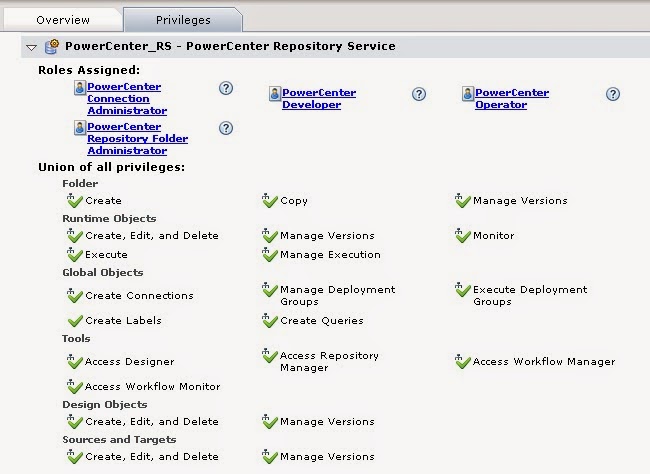The width and height of the screenshot is (650, 474).
Task: Click user role icon beside PowerCenter Developer
Action: click(274, 93)
